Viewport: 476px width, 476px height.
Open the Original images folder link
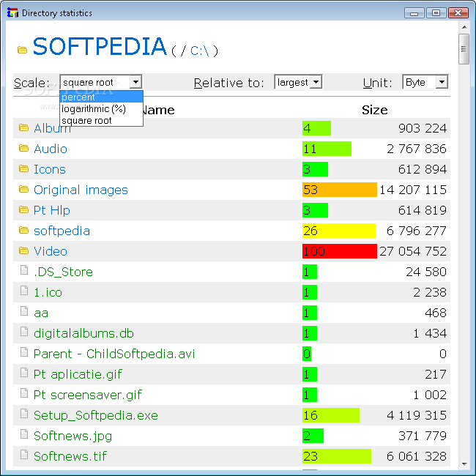(81, 190)
